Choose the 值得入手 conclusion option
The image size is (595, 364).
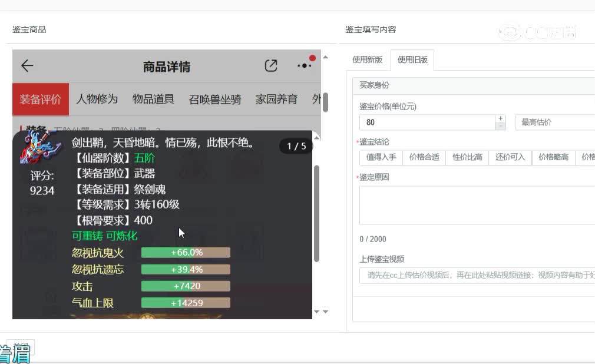point(381,157)
